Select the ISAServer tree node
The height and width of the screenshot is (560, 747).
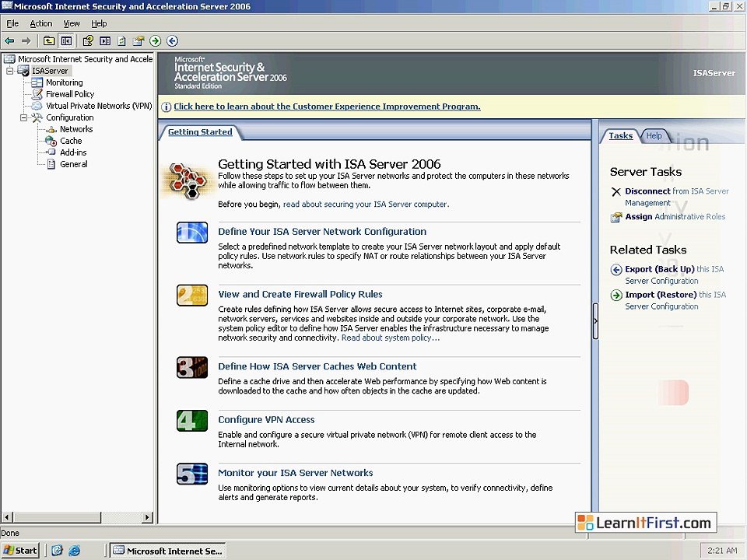[50, 71]
